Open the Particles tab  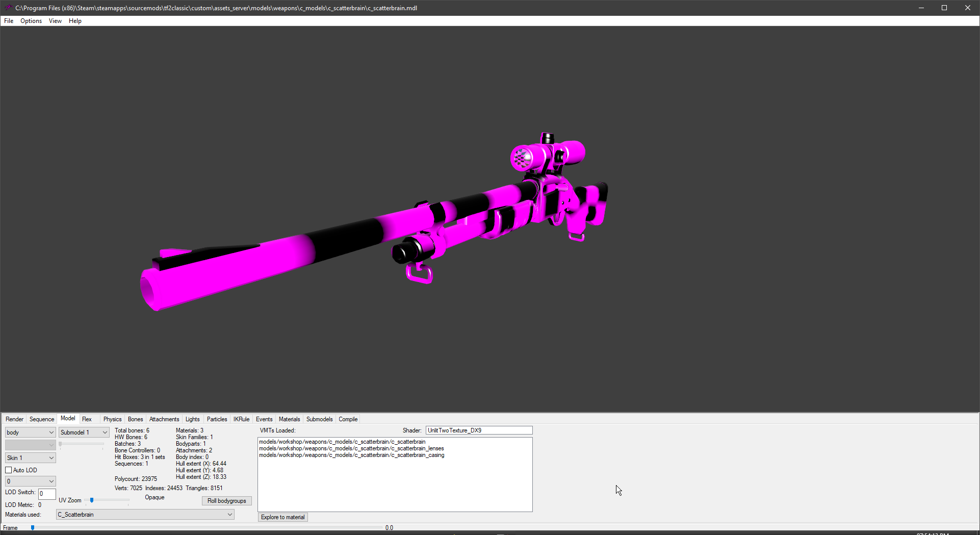click(x=217, y=419)
